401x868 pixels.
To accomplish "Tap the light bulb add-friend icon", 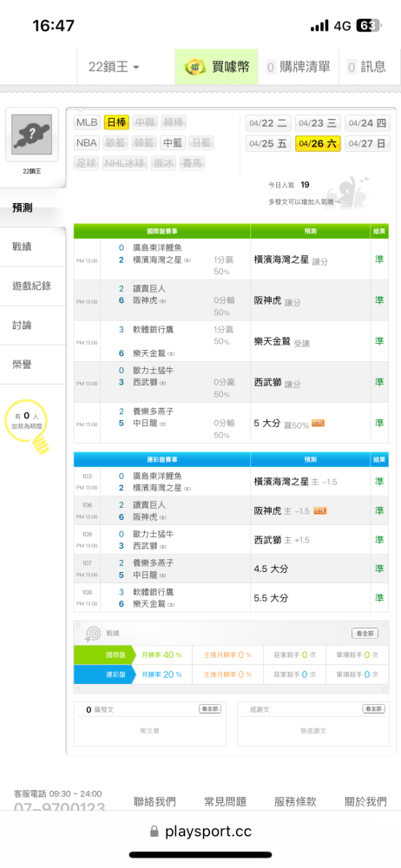I will pyautogui.click(x=41, y=443).
